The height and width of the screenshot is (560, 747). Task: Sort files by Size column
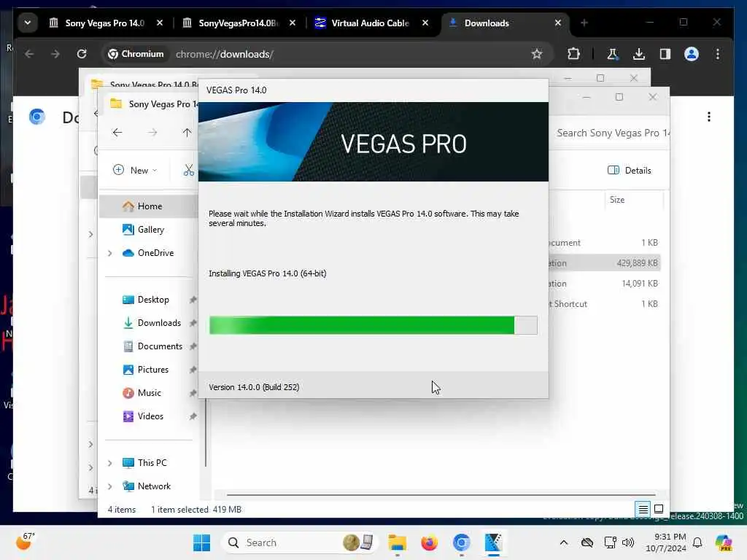(634, 200)
